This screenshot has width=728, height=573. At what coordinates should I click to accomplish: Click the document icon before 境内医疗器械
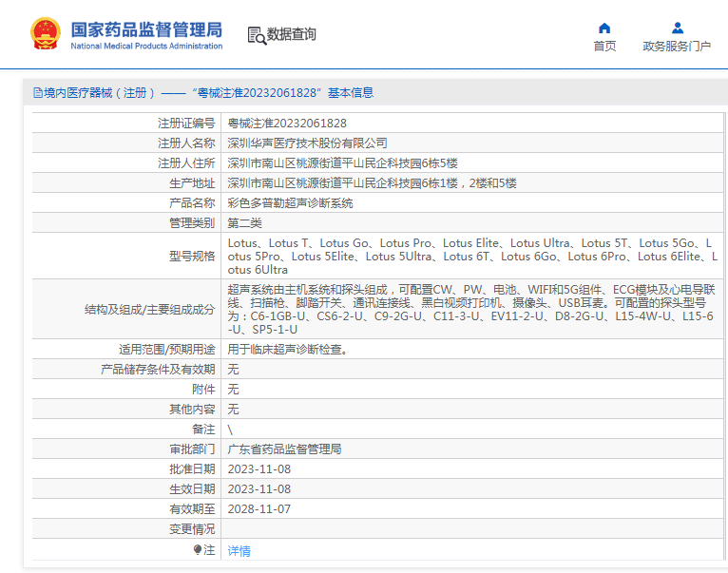[x=38, y=93]
